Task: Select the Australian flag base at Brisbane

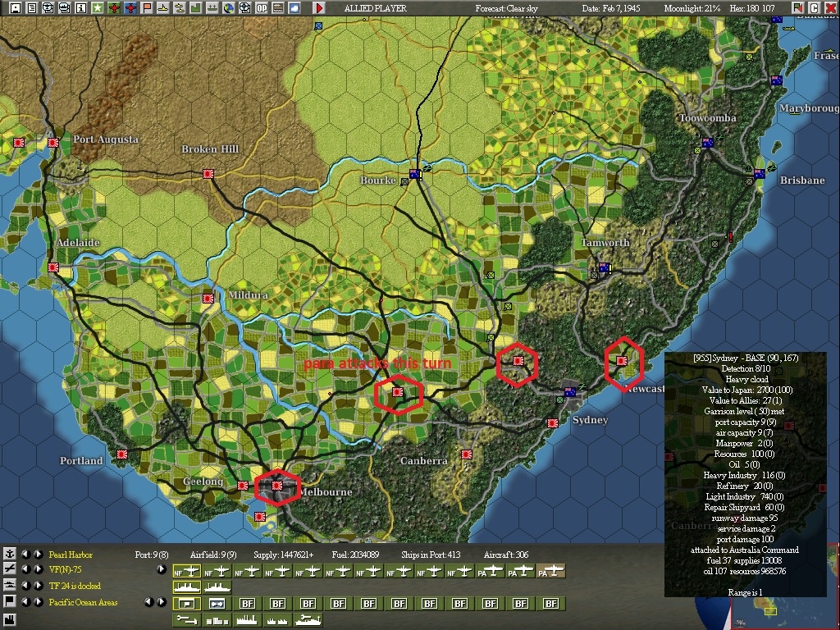Action: (x=760, y=174)
